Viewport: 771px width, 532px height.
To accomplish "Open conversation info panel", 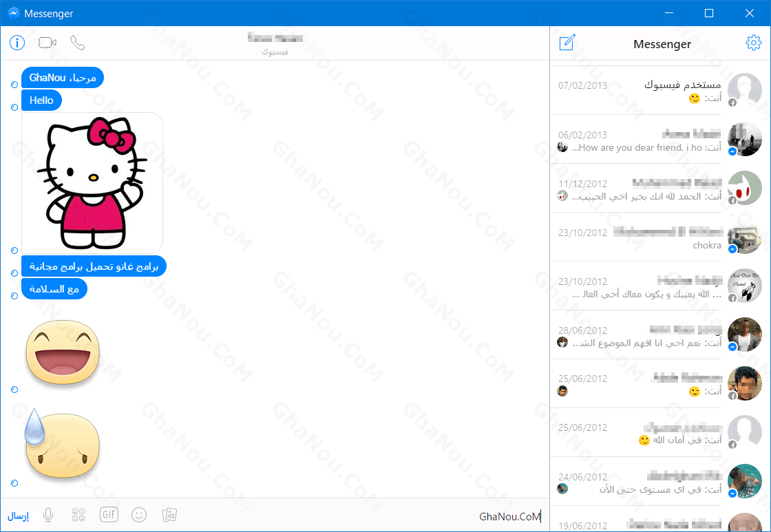I will [17, 43].
